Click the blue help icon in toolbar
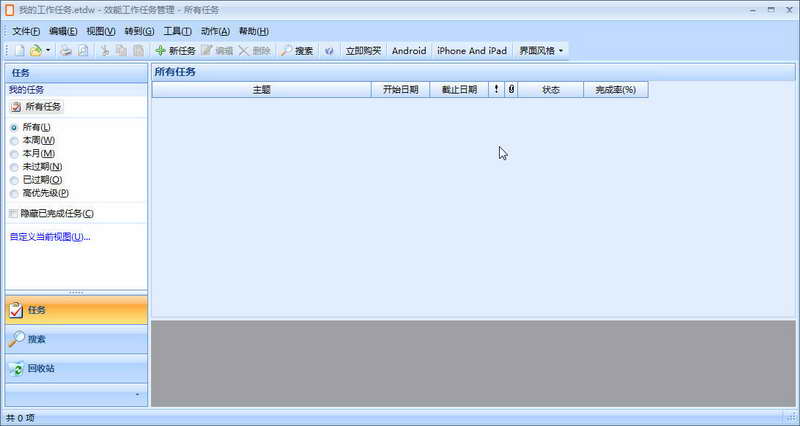800x426 pixels. (329, 51)
